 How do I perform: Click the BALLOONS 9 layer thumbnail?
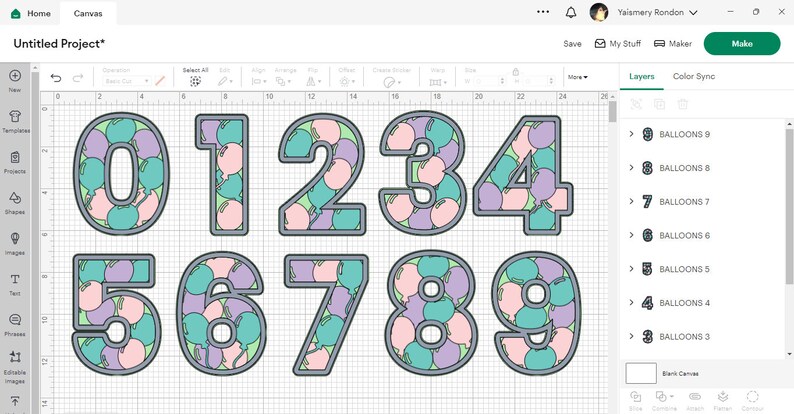(x=647, y=134)
